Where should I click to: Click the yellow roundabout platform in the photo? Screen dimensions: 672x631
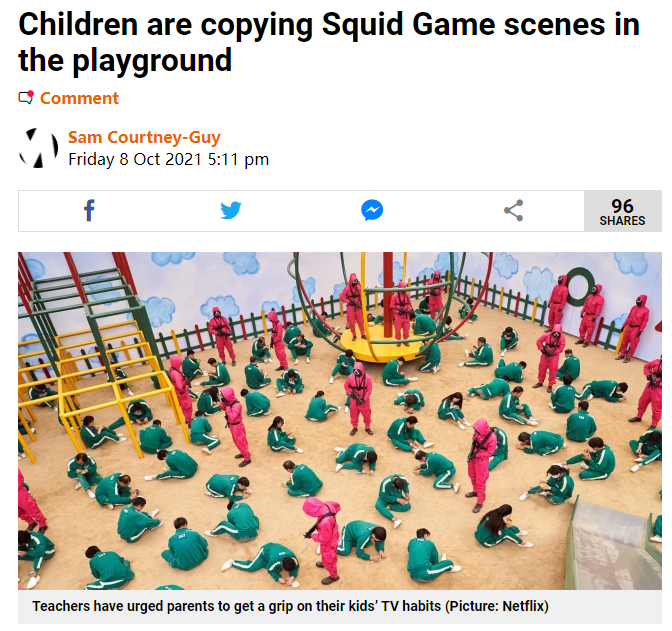pyautogui.click(x=381, y=346)
